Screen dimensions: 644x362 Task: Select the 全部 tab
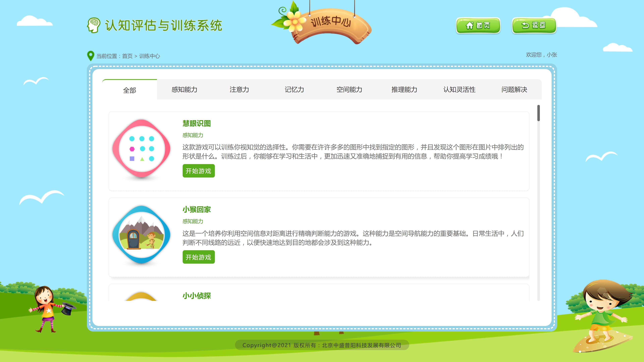pyautogui.click(x=129, y=90)
